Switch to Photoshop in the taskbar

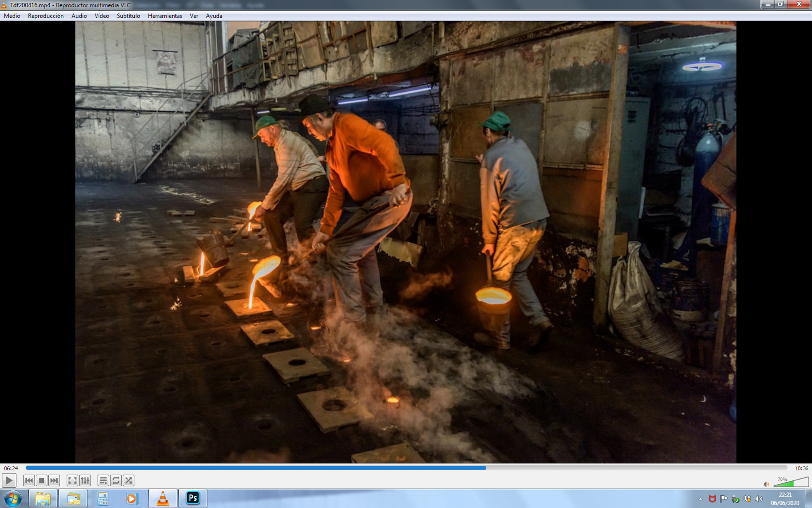(x=193, y=498)
